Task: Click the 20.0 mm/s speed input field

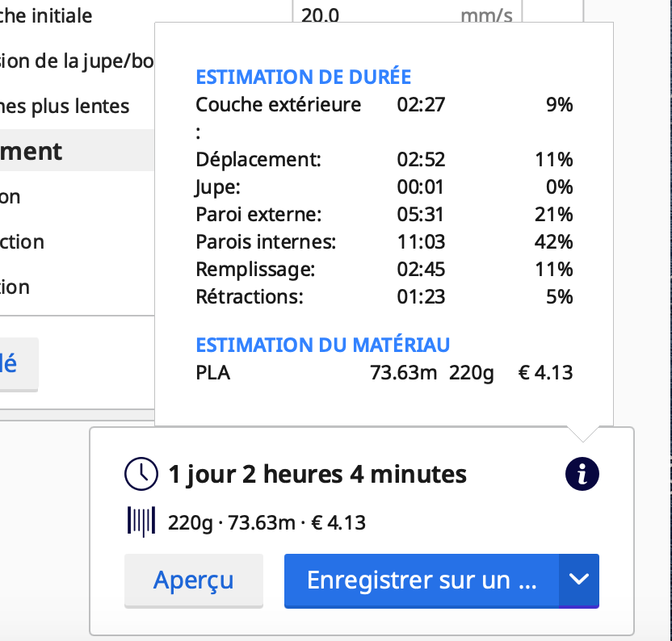Action: [x=407, y=11]
